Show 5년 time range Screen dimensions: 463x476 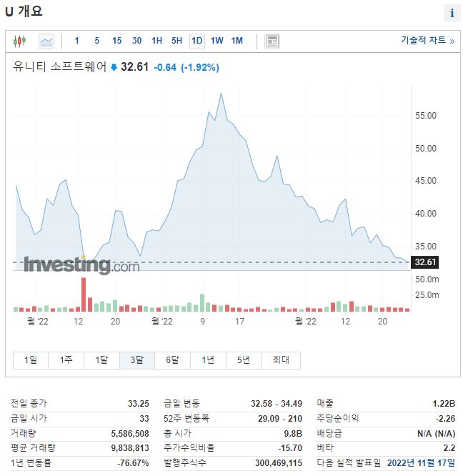pos(244,360)
